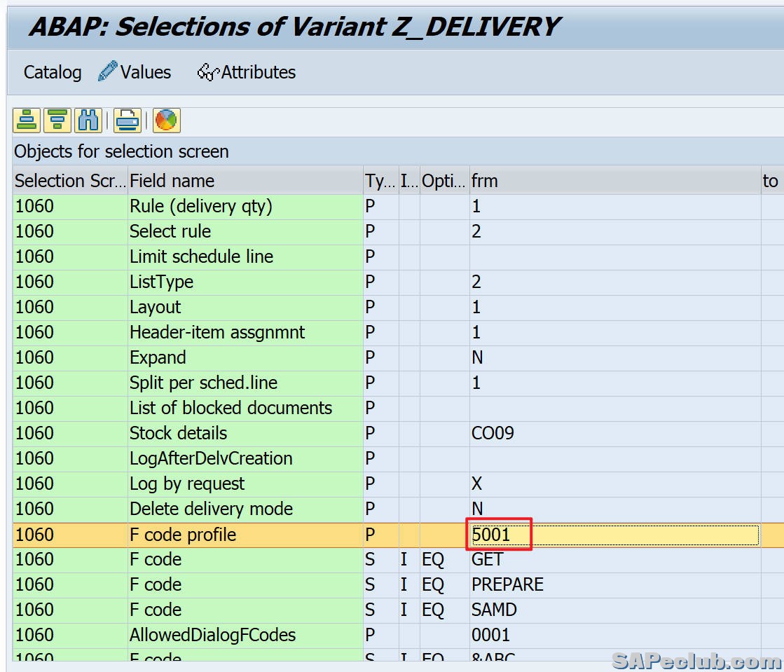The image size is (784, 672).
Task: Open the Catalog menu item
Action: [x=52, y=72]
